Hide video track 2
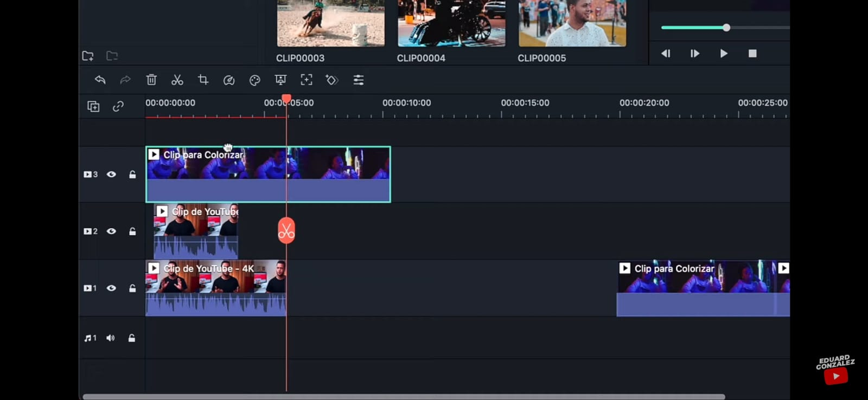This screenshot has height=400, width=868. coord(111,231)
